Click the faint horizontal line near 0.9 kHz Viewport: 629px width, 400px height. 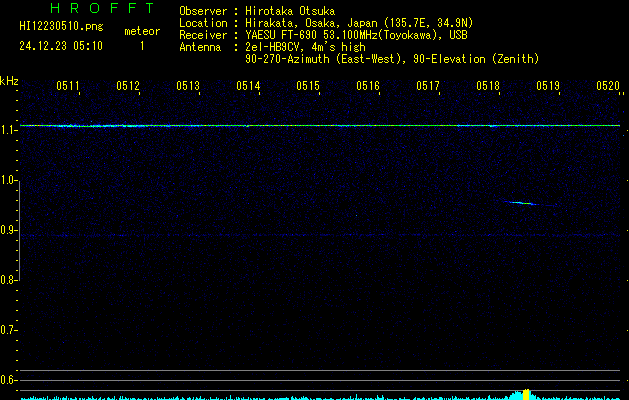[x=320, y=236]
